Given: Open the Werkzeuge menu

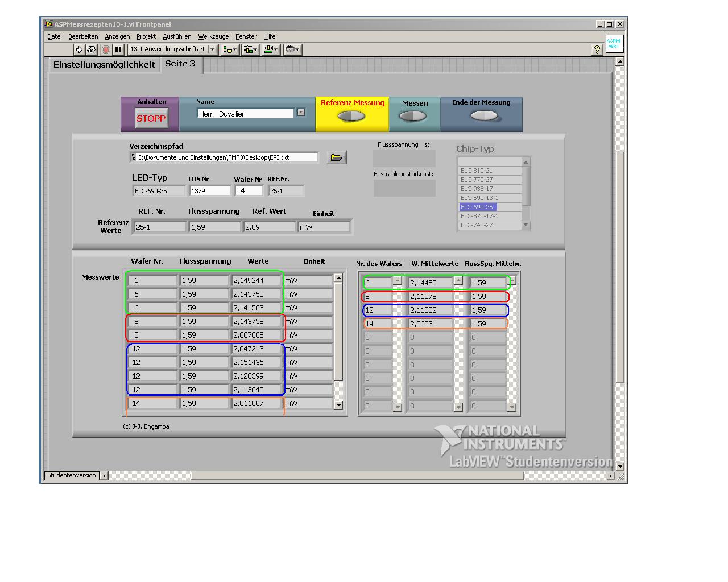Looking at the screenshot, I should coord(213,36).
